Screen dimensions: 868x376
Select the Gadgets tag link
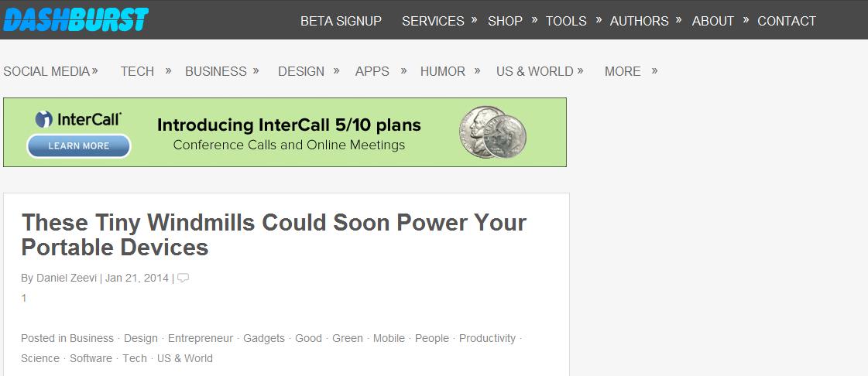[x=264, y=338]
